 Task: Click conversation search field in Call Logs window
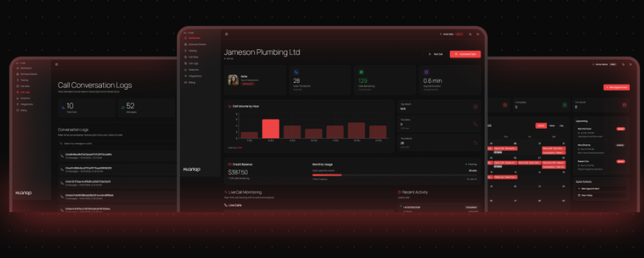point(117,144)
